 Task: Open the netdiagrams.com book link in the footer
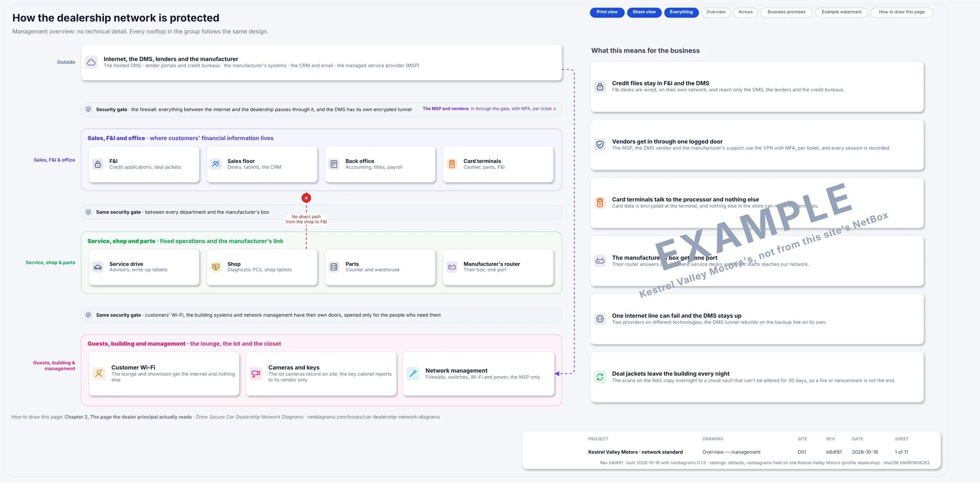click(x=374, y=417)
